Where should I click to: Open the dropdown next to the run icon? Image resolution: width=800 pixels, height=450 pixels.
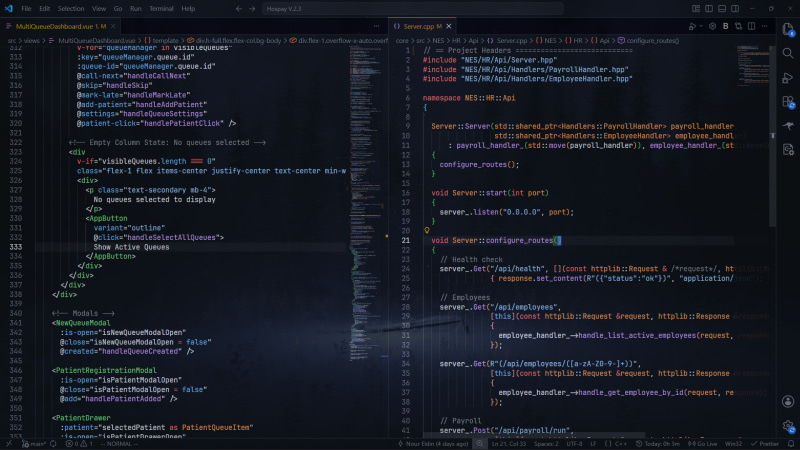[701, 27]
